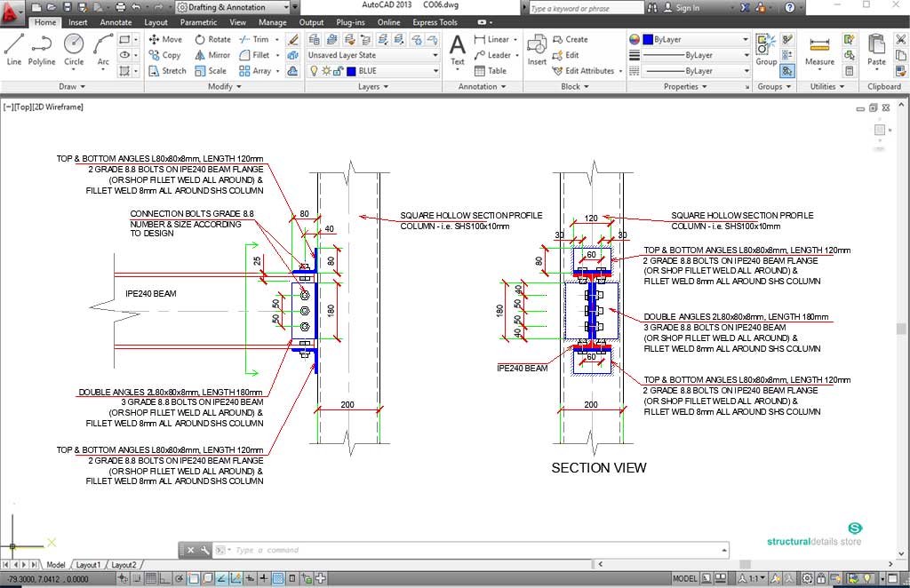
Task: Open the Annotate ribbon tab
Action: (116, 22)
